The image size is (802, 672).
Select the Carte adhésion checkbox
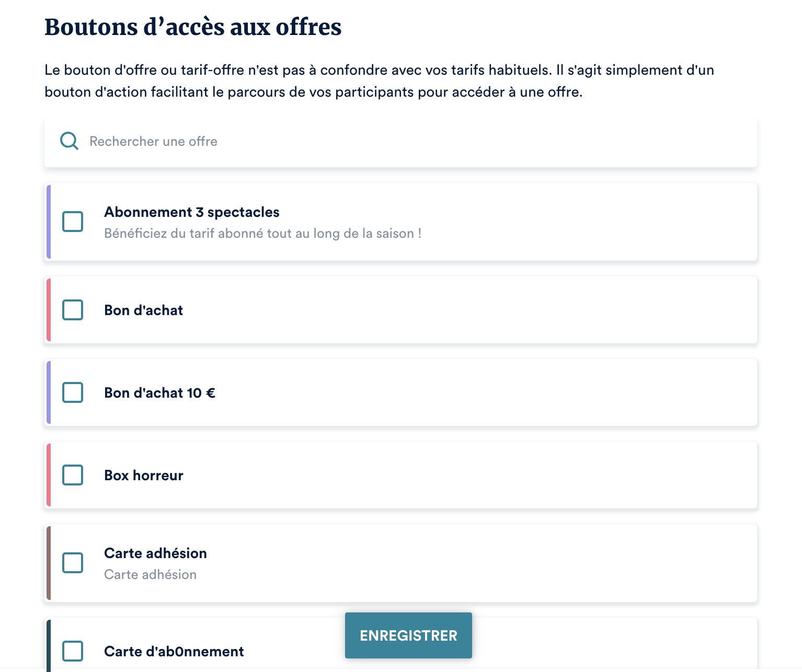73,563
